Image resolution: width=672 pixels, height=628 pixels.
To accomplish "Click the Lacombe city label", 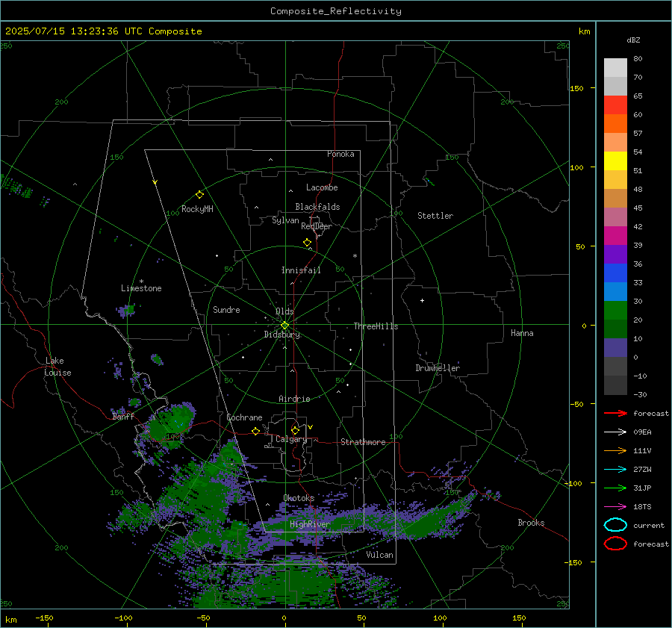I will 322,187.
